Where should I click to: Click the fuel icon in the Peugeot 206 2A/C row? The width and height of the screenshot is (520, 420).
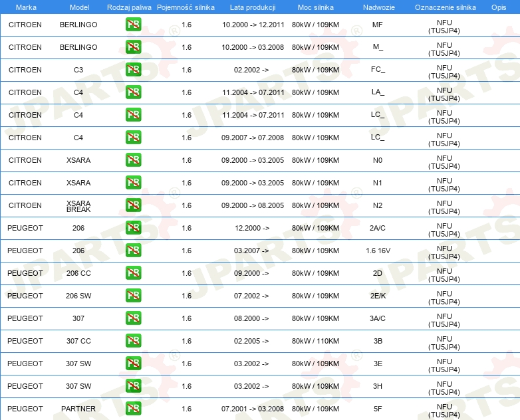pos(133,228)
